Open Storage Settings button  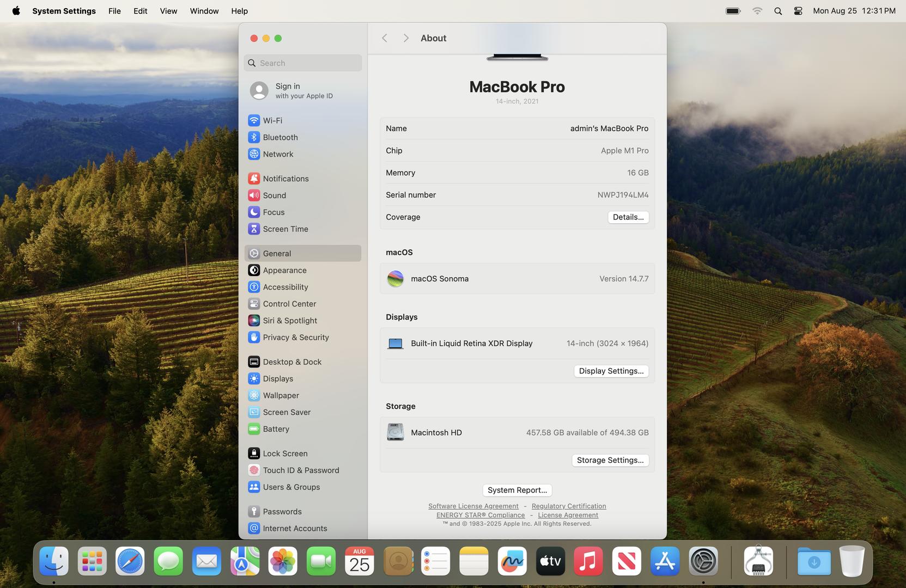(610, 461)
